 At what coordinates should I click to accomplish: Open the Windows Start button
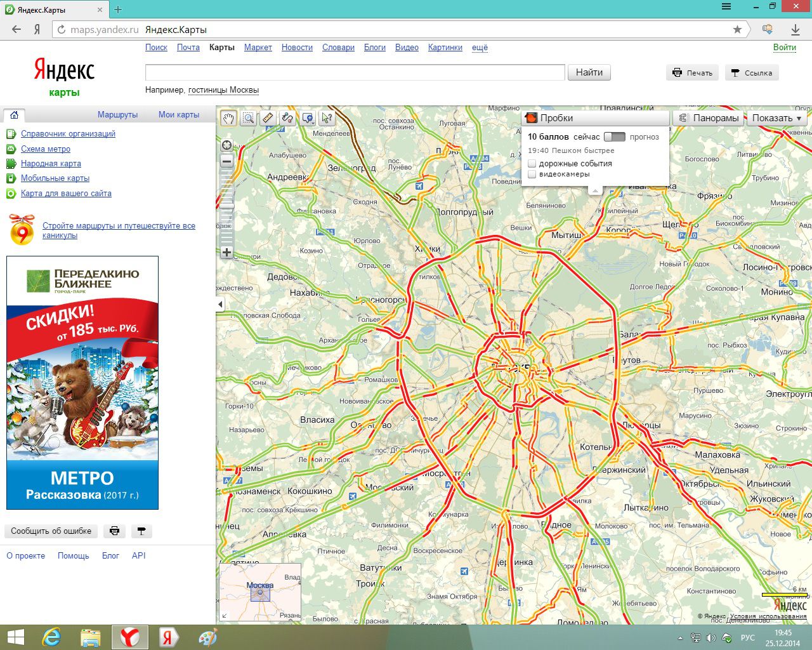coord(15,637)
